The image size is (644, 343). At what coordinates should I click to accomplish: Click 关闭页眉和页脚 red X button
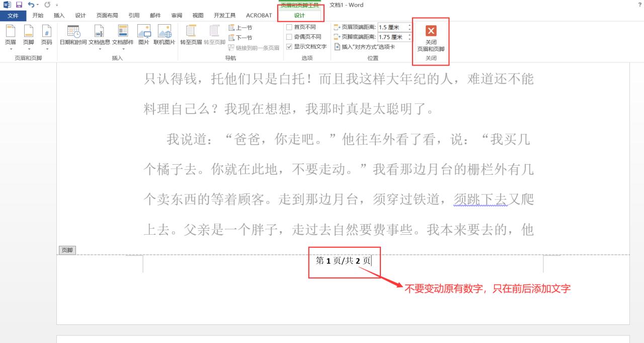[431, 31]
